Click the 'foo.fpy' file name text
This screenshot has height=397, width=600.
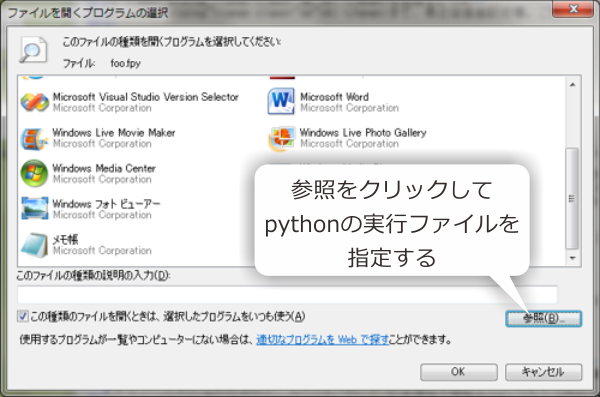click(126, 63)
